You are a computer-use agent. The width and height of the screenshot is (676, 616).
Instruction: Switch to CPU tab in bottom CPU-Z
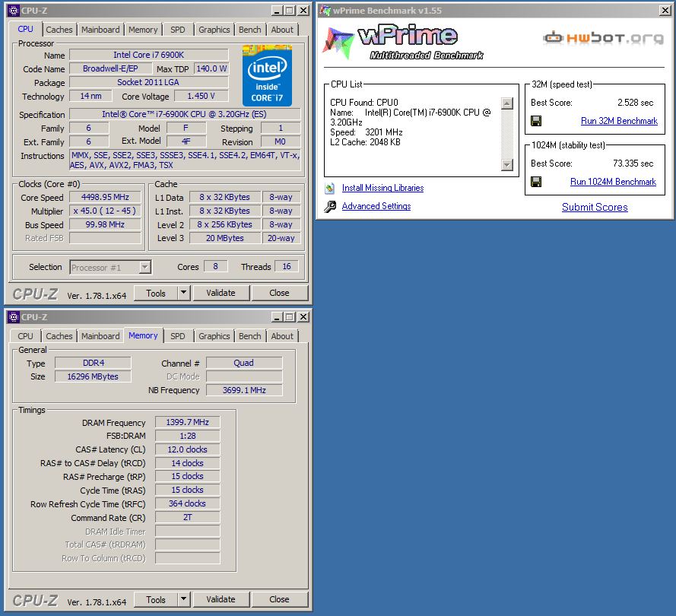[x=25, y=336]
